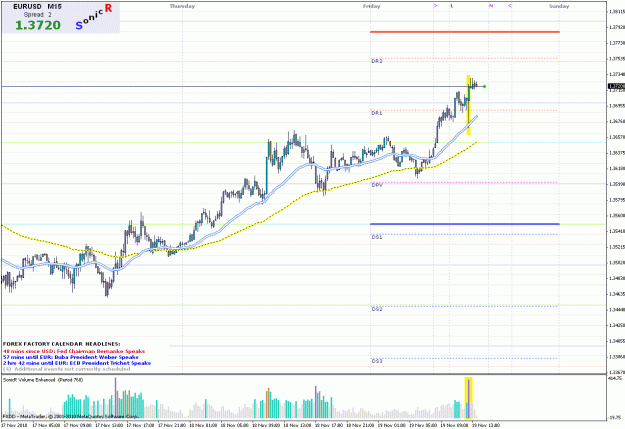Click the Buba President Weber Speaks headline
The width and height of the screenshot is (625, 429).
coord(71,357)
